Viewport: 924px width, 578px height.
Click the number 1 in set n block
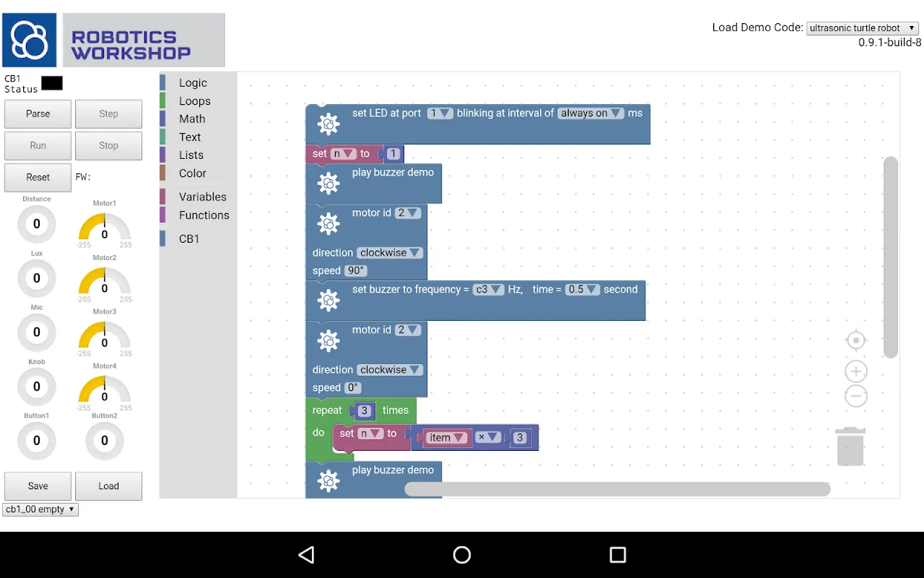[x=393, y=154]
